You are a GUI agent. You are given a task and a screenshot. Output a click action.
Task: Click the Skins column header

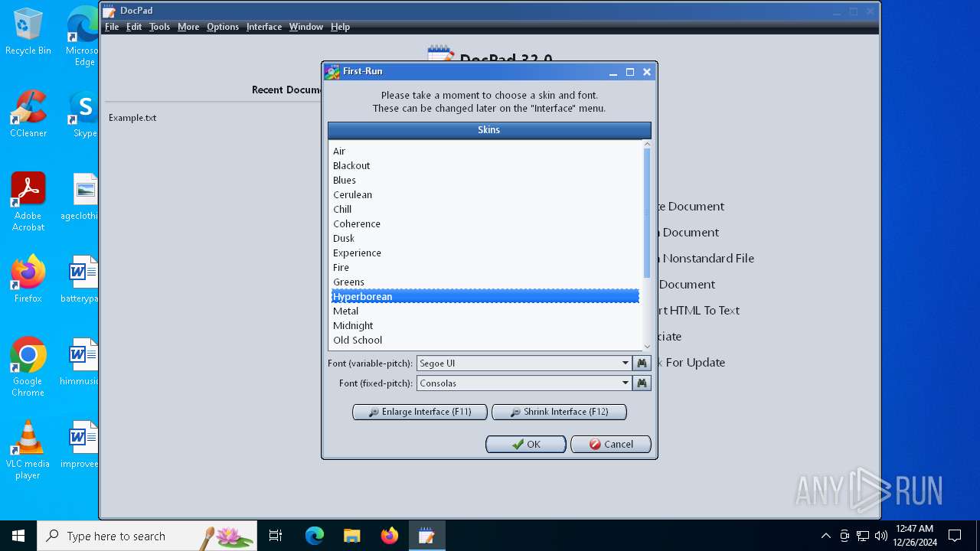pos(489,130)
